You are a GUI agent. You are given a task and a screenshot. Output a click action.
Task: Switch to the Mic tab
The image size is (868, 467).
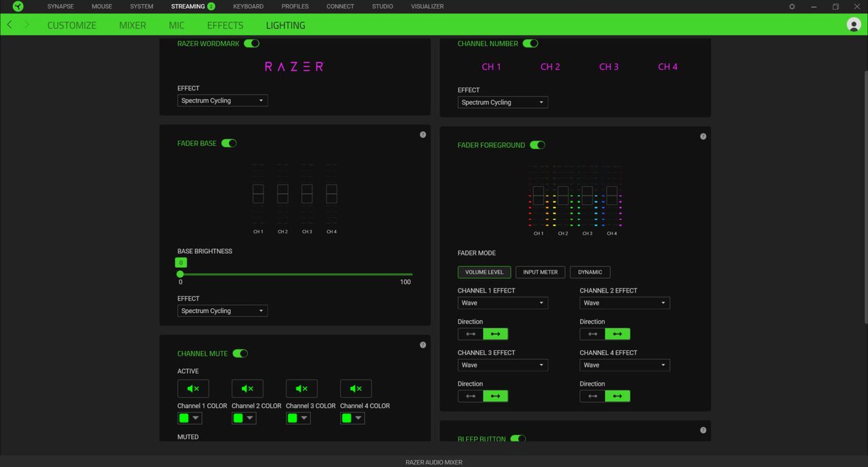tap(177, 25)
